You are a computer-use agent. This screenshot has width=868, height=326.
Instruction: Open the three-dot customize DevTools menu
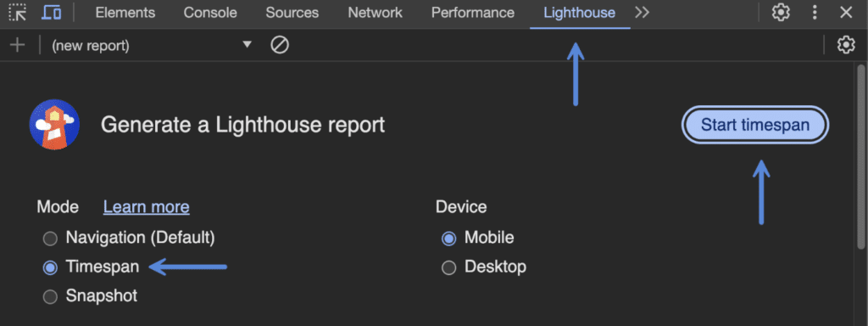tap(815, 12)
